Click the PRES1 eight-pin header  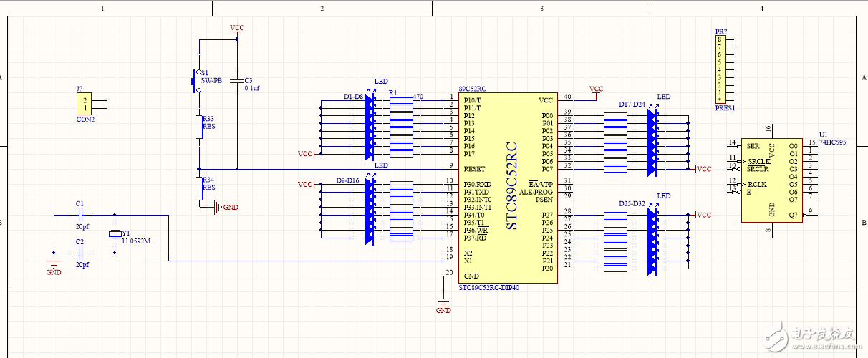720,69
